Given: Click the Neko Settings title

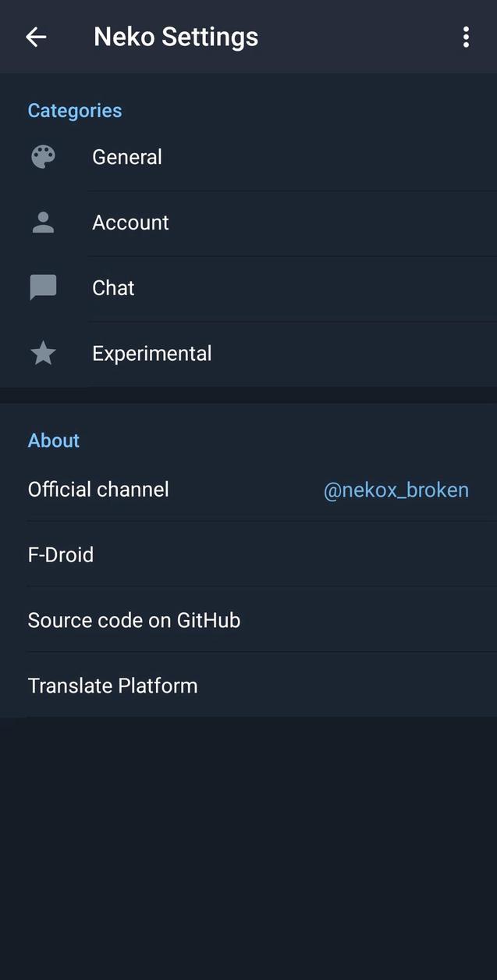Looking at the screenshot, I should coord(175,37).
